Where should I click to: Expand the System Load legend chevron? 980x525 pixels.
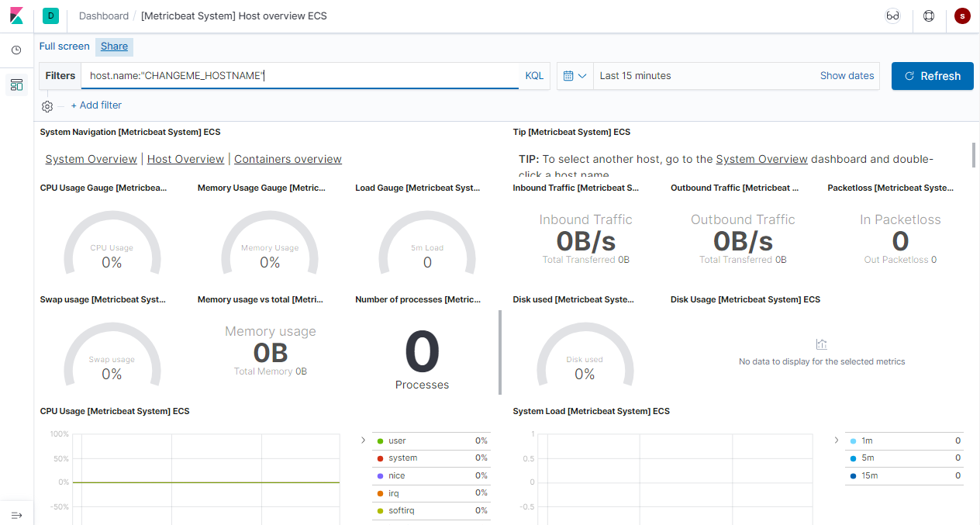tap(836, 440)
